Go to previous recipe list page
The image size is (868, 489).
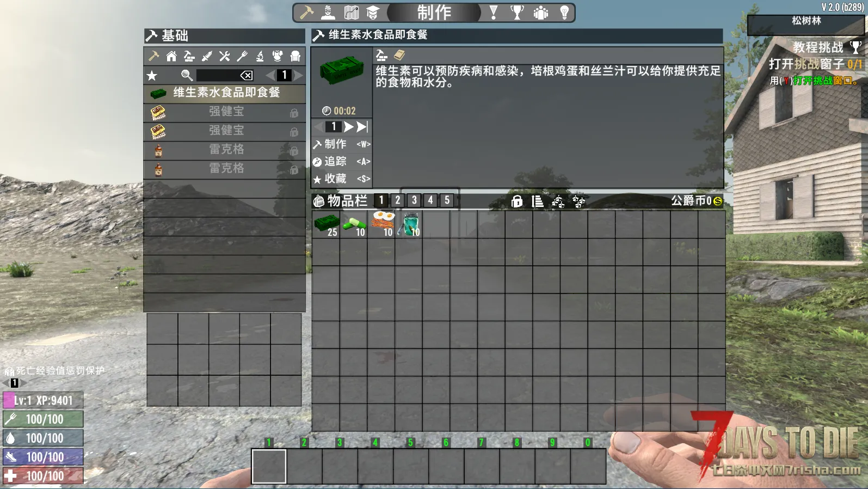point(270,75)
